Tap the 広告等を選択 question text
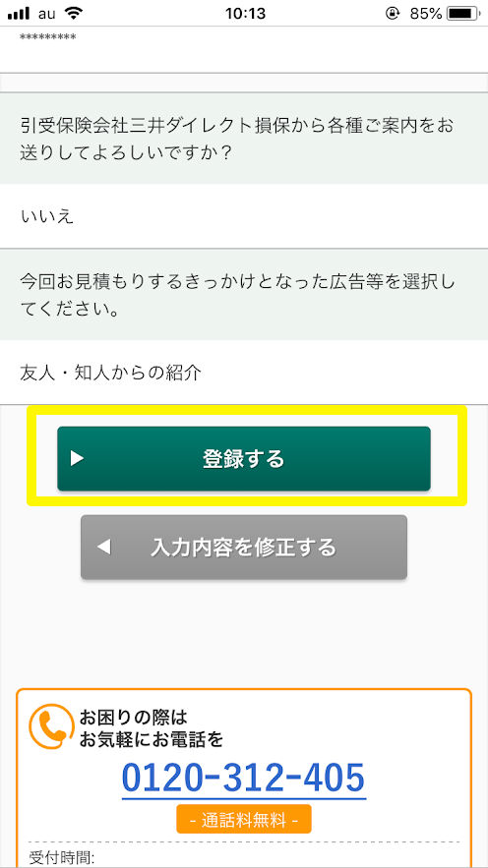The image size is (488, 868). [x=237, y=295]
